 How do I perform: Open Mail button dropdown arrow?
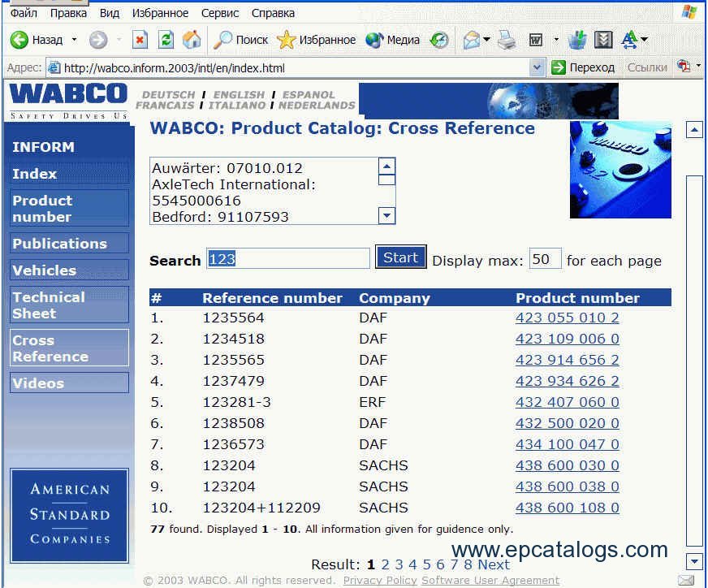(486, 40)
